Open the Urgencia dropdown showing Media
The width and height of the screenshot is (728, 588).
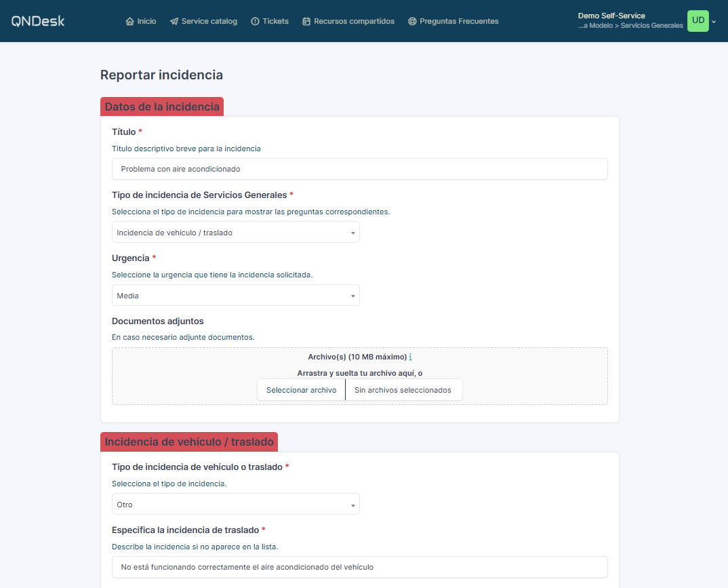235,296
